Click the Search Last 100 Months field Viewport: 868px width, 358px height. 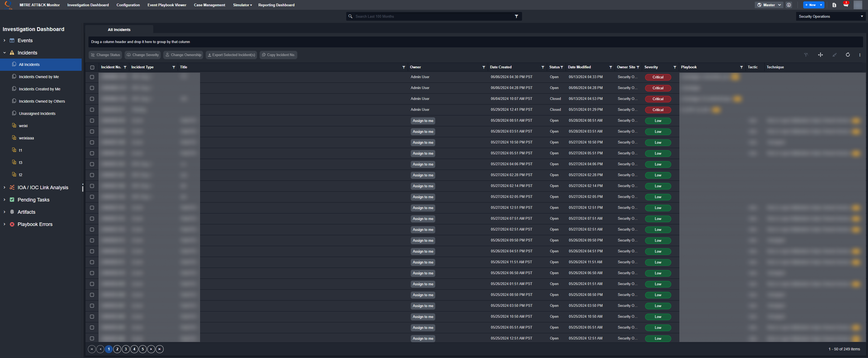click(431, 16)
